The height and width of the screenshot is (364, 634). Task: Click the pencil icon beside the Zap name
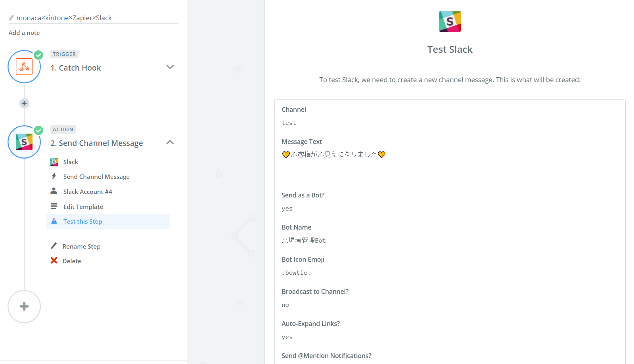click(x=11, y=18)
